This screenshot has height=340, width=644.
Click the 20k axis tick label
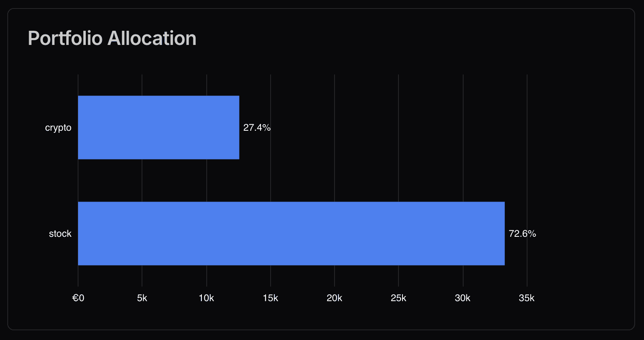tap(335, 298)
